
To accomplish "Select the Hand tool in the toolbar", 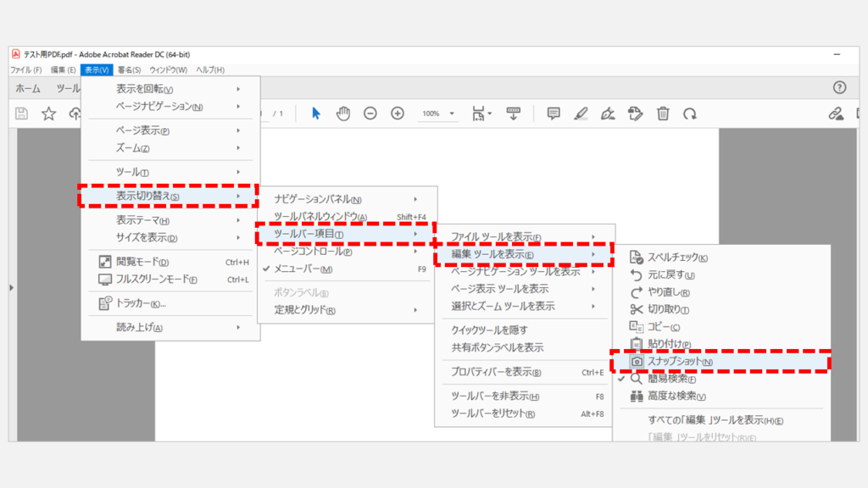I will click(x=342, y=111).
